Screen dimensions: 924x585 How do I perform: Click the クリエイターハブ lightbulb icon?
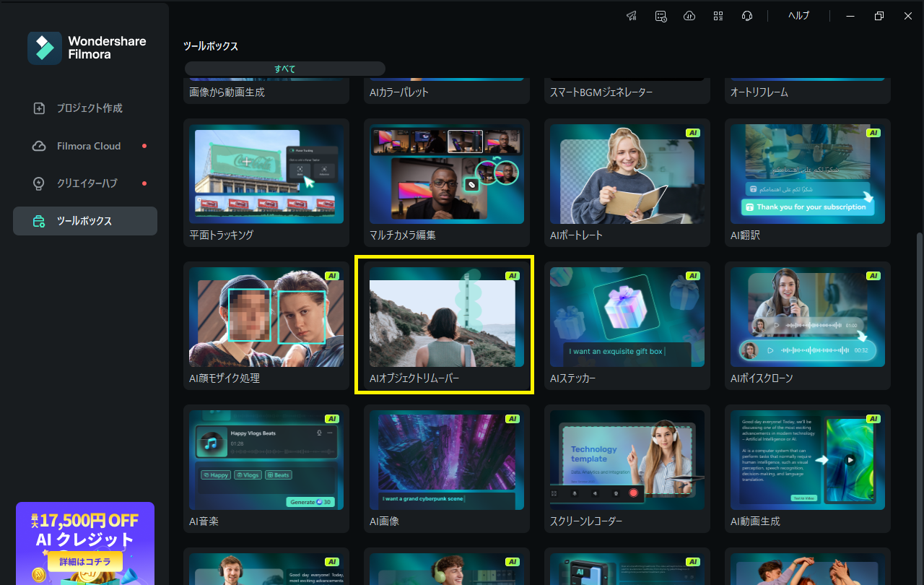click(40, 183)
